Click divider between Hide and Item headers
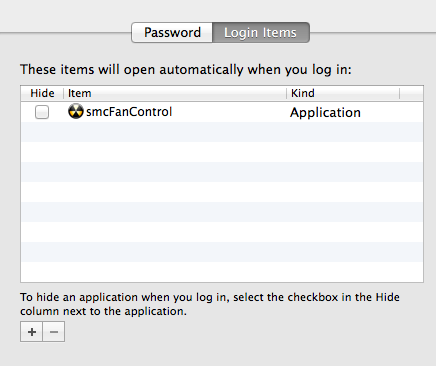The width and height of the screenshot is (436, 366). [x=64, y=94]
